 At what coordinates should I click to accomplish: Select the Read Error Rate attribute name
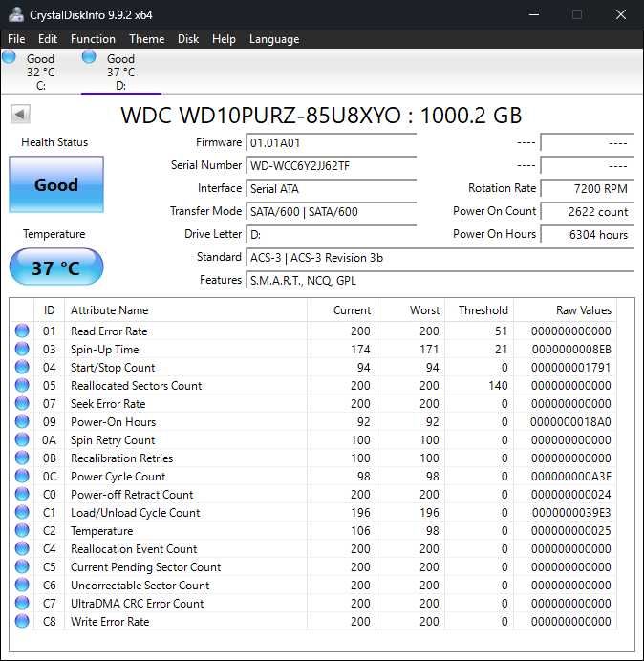109,330
